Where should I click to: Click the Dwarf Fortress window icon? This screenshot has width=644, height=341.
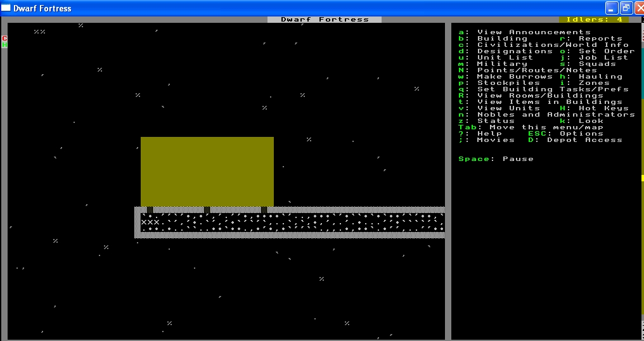[x=6, y=8]
